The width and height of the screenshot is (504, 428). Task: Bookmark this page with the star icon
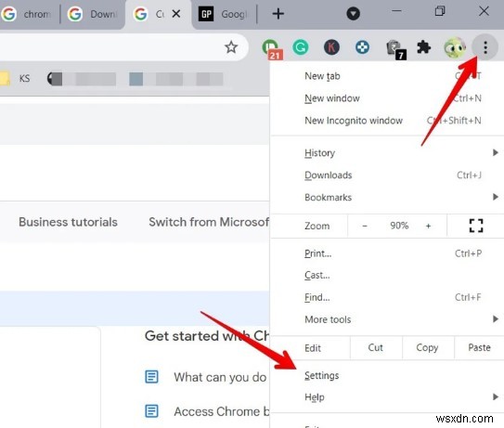click(231, 47)
